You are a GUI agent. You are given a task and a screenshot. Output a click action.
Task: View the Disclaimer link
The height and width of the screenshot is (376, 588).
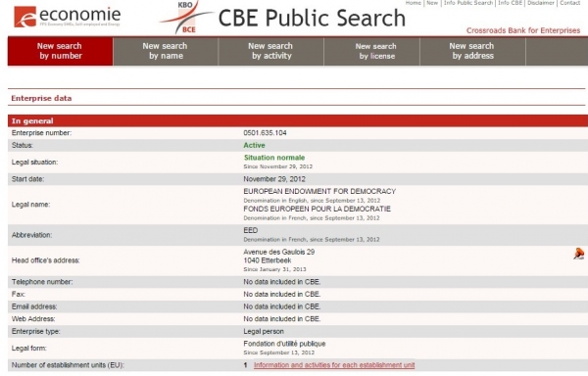541,3
